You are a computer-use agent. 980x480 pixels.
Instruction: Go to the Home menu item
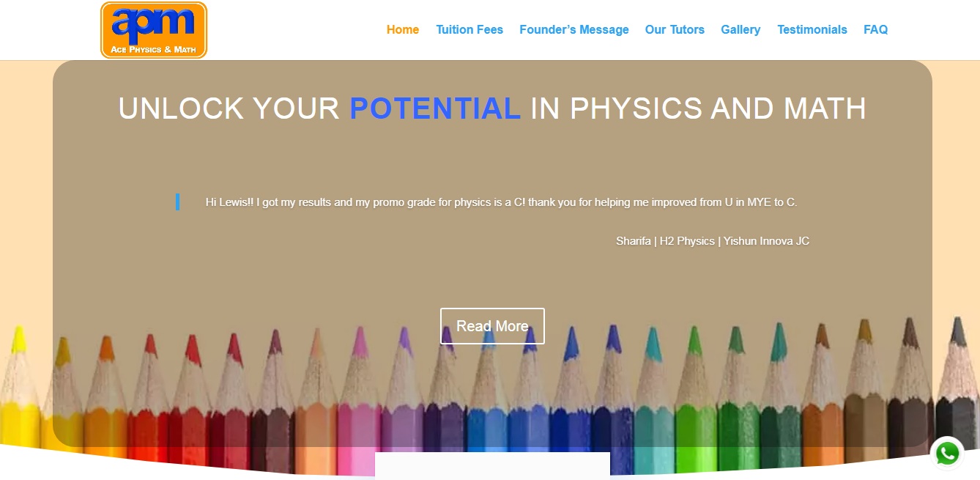coord(403,30)
